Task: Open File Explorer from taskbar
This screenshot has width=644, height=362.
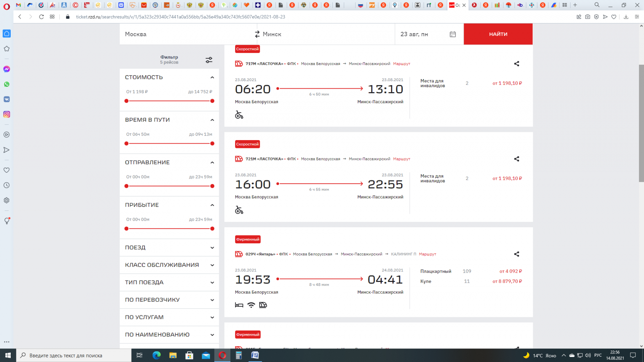Action: click(173, 355)
